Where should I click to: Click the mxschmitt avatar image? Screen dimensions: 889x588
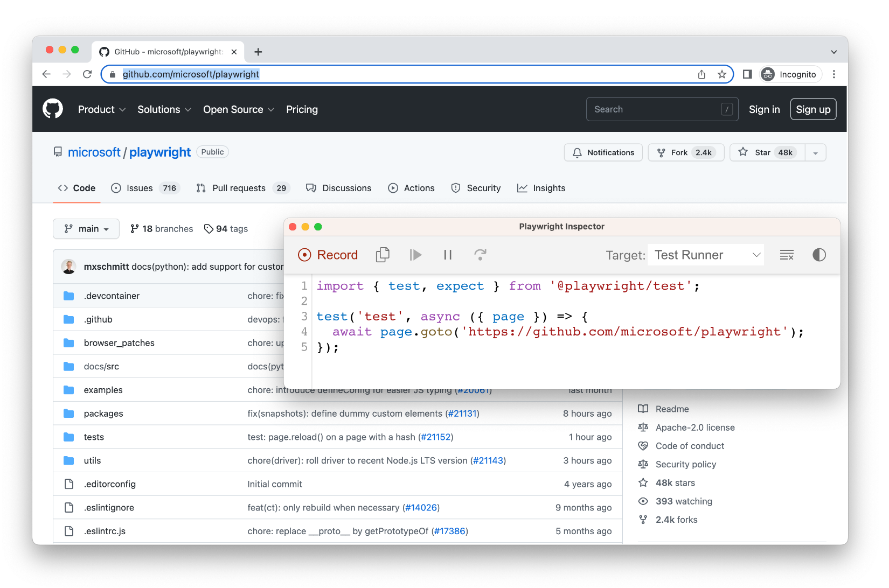coord(68,267)
